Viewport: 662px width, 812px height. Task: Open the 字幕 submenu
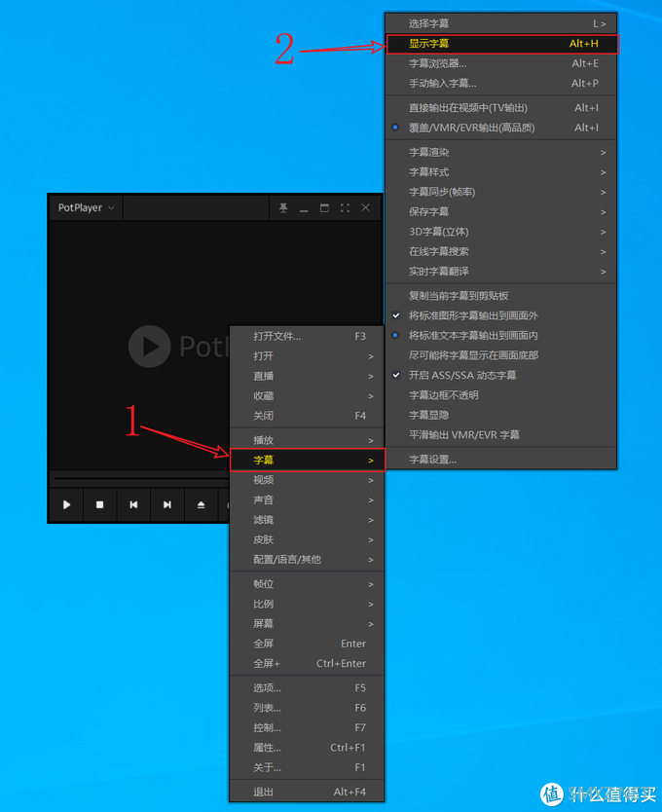pos(308,460)
